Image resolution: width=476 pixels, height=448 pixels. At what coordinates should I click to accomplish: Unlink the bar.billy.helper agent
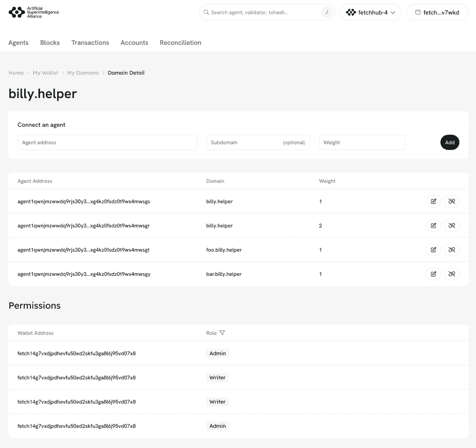(452, 274)
